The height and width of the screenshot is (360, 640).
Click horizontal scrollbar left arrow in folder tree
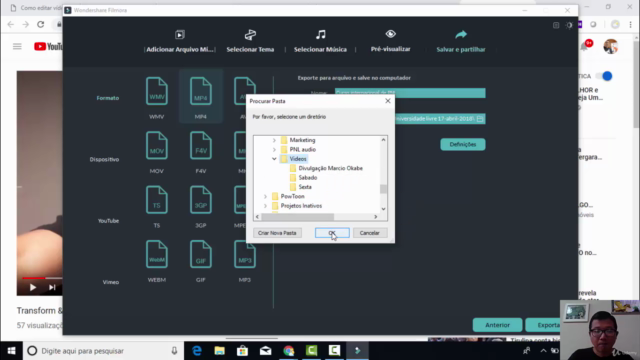(257, 217)
